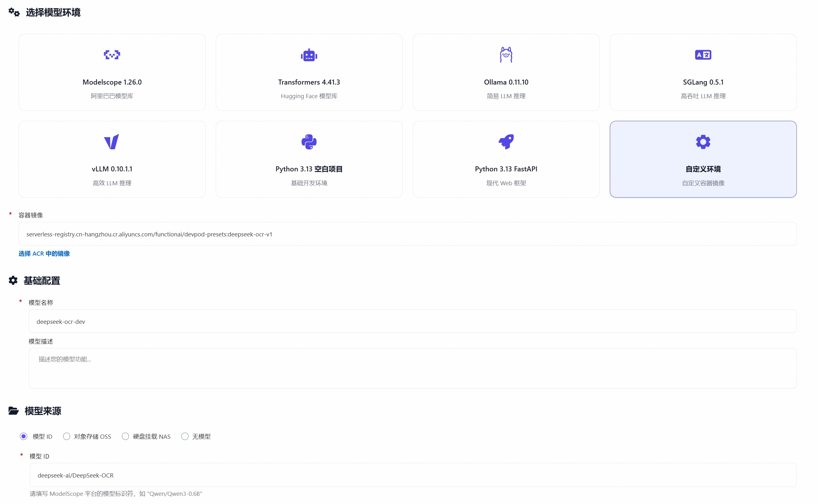This screenshot has height=504, width=818.
Task: Edit the 模型 ID input field
Action: pyautogui.click(x=413, y=475)
